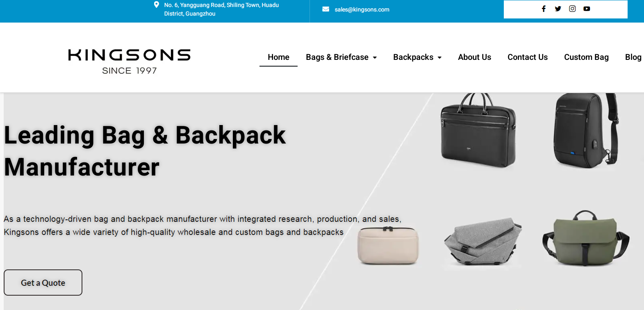The height and width of the screenshot is (310, 644).
Task: Visit the Blog menu link
Action: coord(633,57)
